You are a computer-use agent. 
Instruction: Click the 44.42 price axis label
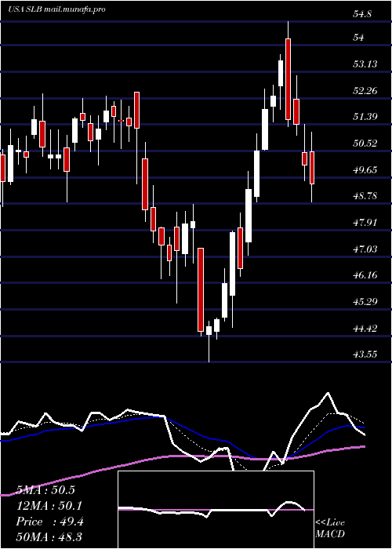[x=365, y=329]
